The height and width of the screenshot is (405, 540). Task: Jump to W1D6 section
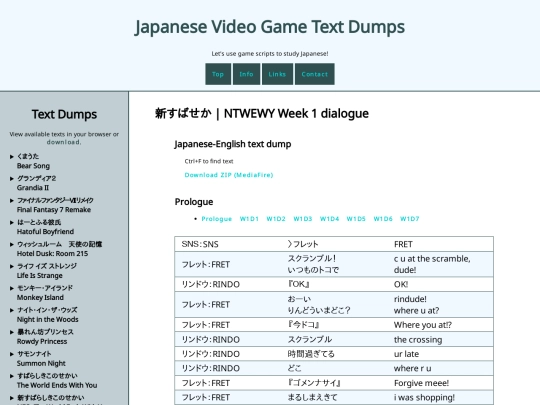(x=383, y=219)
